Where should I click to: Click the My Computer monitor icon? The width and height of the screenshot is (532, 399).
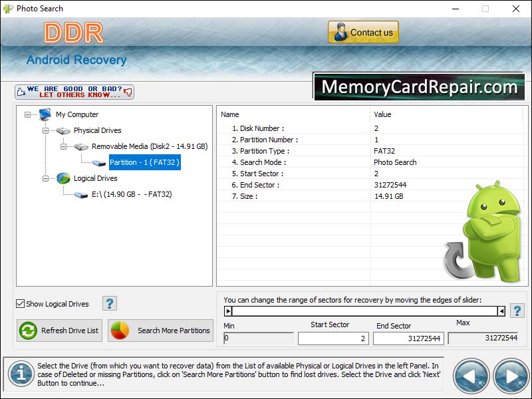[45, 114]
